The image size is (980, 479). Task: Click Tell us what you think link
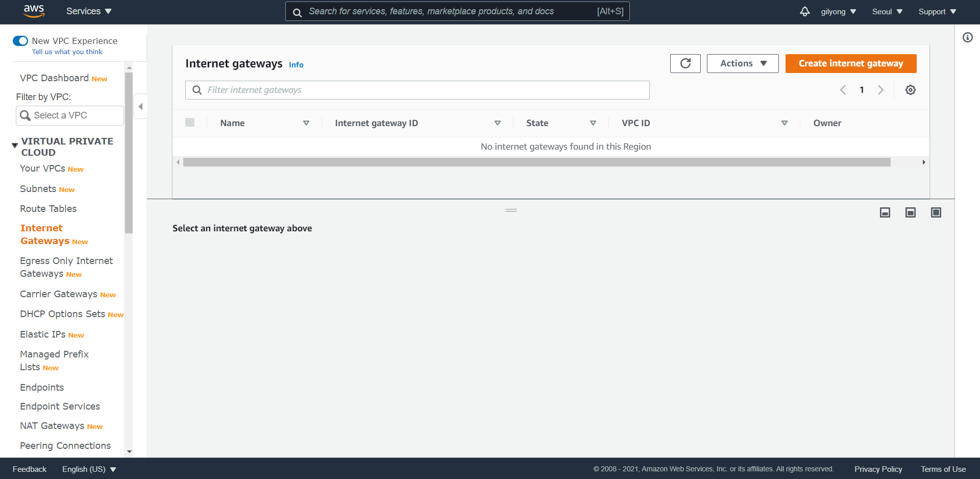click(67, 52)
